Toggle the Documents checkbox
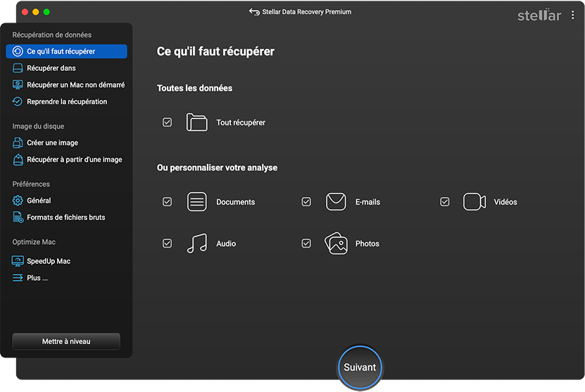This screenshot has height=392, width=585. [x=167, y=202]
